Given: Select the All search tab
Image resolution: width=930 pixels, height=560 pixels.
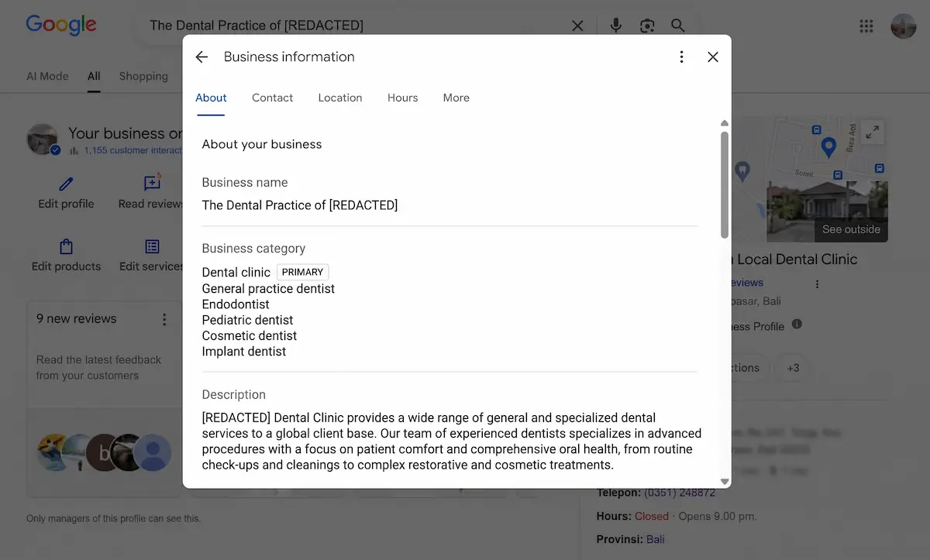Looking at the screenshot, I should tap(94, 76).
